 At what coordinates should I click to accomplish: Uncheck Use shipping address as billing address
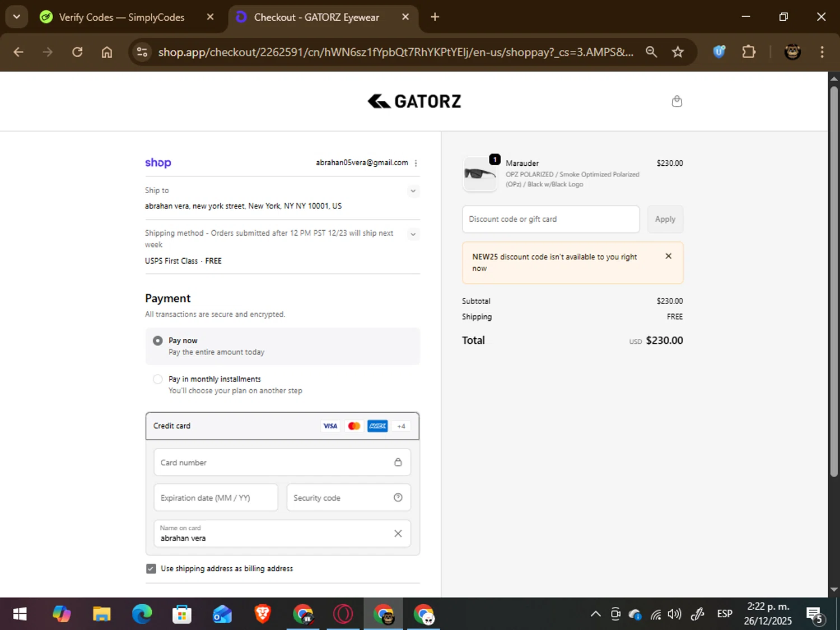tap(151, 568)
